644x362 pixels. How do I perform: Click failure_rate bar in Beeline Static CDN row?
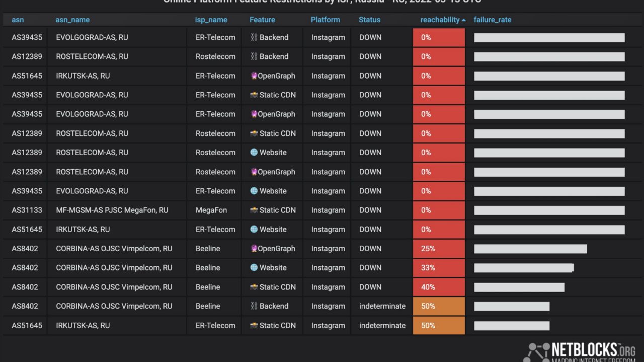[x=519, y=287]
